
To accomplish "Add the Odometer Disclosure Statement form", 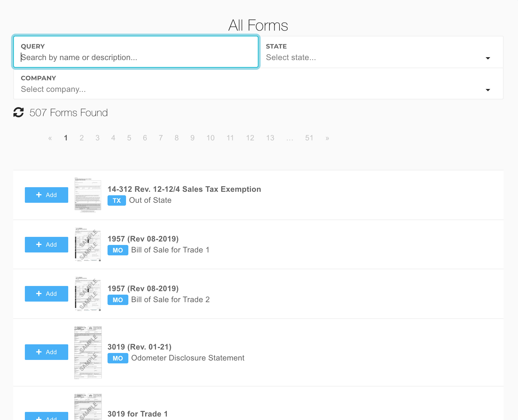I will [x=47, y=352].
